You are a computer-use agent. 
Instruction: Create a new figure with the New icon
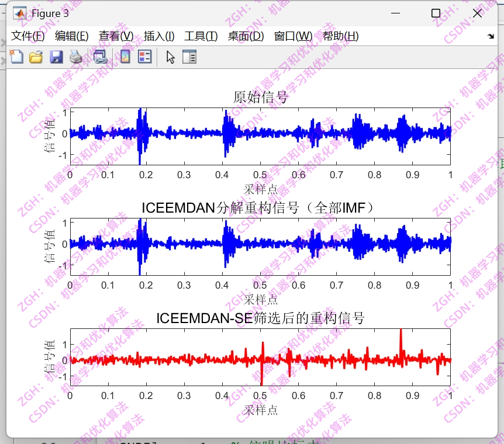pos(16,57)
